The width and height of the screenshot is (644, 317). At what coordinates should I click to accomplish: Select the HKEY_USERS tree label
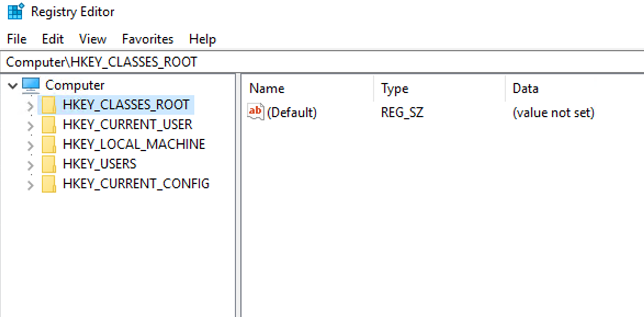(99, 164)
